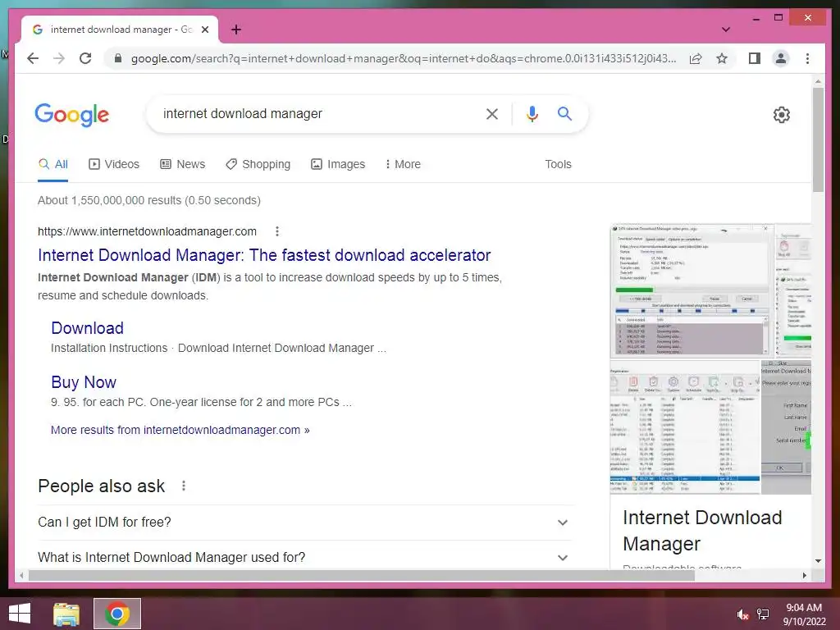Open the Chrome three-dot menu
Viewport: 840px width, 630px height.
click(807, 58)
